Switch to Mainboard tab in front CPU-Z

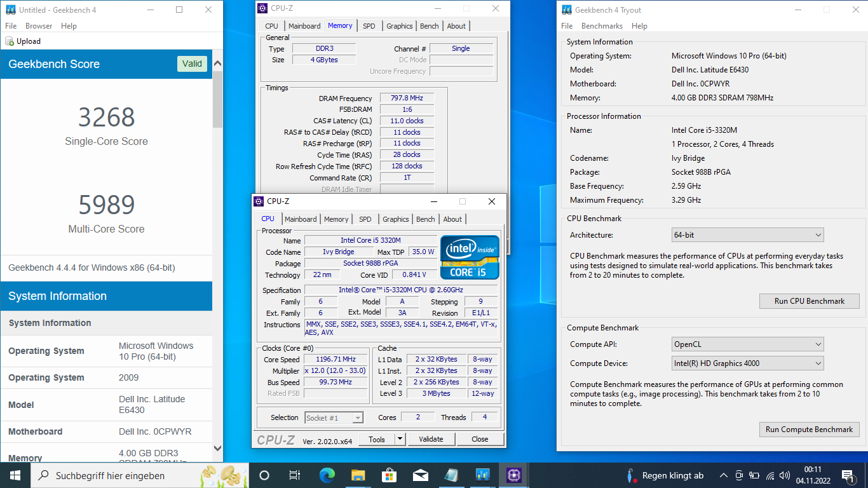pyautogui.click(x=301, y=219)
